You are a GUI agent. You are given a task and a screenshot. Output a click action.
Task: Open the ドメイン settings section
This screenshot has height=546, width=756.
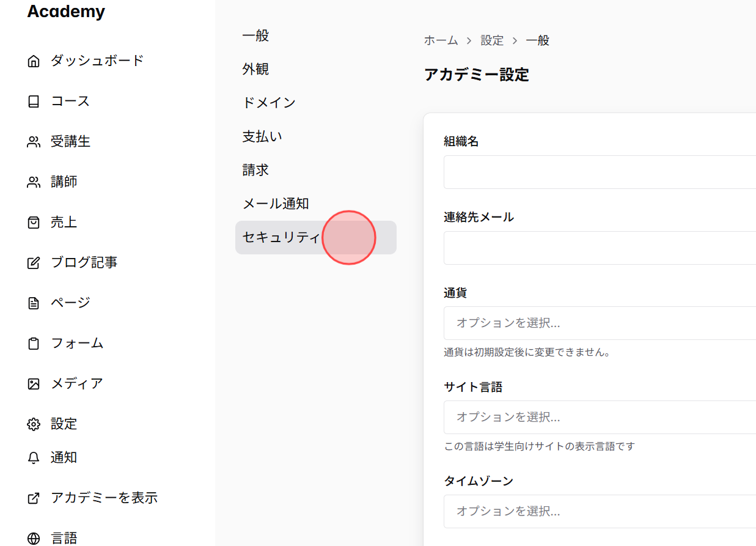click(x=269, y=102)
